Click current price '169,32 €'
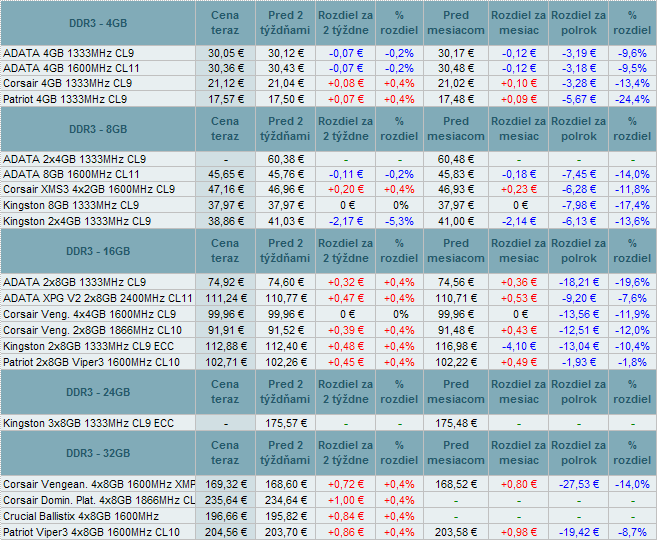Screen dimensions: 657x540 [226, 484]
